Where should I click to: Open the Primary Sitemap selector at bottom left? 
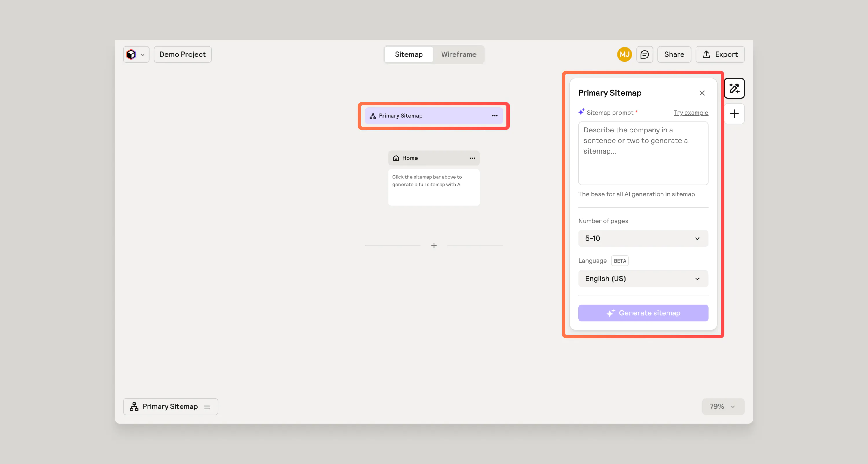170,407
